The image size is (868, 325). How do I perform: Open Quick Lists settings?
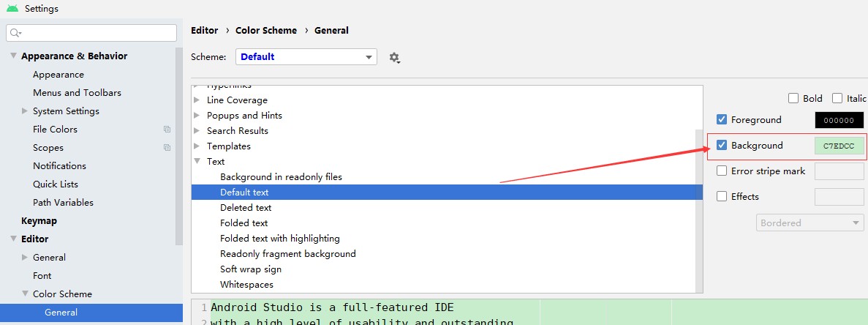(56, 184)
